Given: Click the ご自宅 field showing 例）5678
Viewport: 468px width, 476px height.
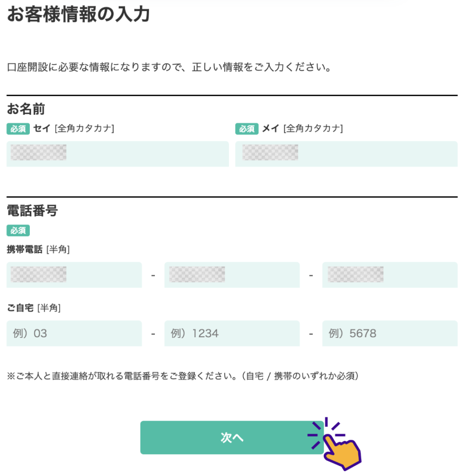Looking at the screenshot, I should (389, 333).
